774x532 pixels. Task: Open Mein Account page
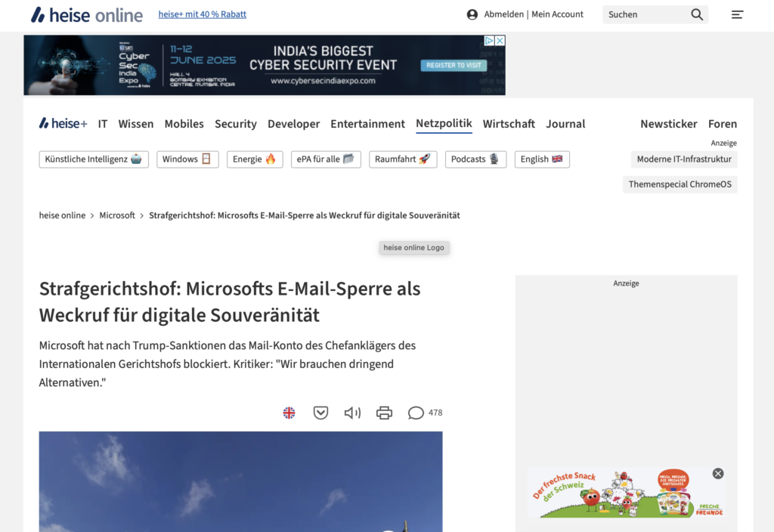(x=557, y=14)
